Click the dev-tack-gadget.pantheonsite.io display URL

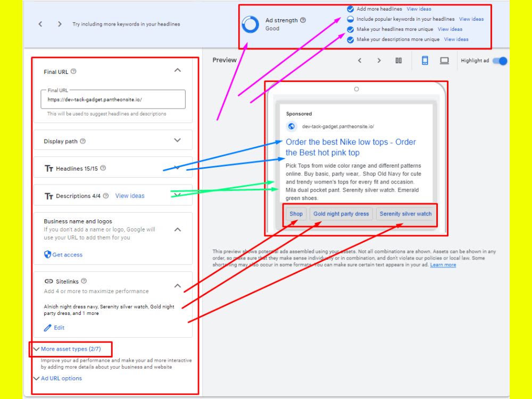pos(338,126)
